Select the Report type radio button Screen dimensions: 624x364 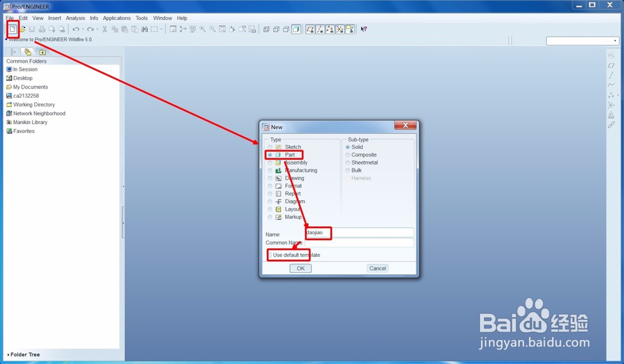[x=270, y=193]
